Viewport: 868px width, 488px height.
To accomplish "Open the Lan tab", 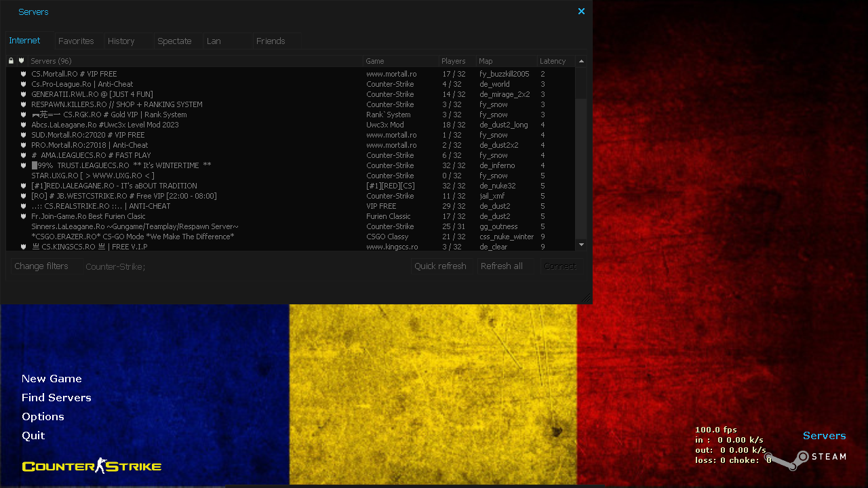I will [x=213, y=41].
